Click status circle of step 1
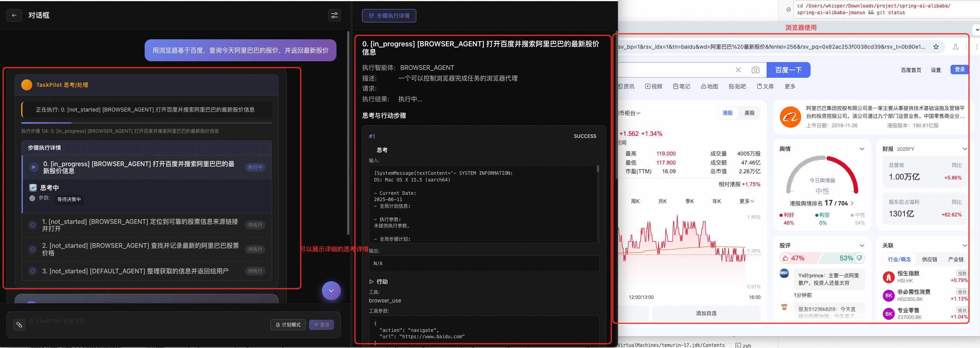980x348 pixels. click(33, 225)
